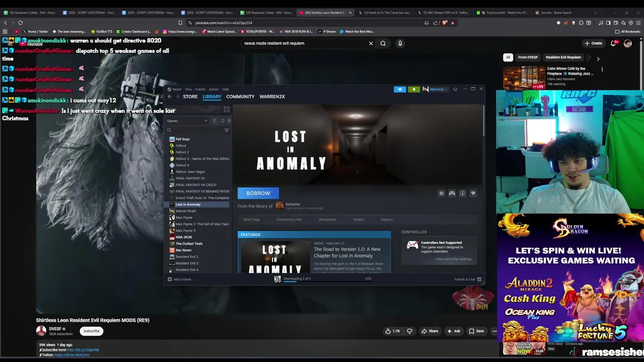644x362 pixels.
Task: Click the YouTube Create button
Action: point(593,43)
